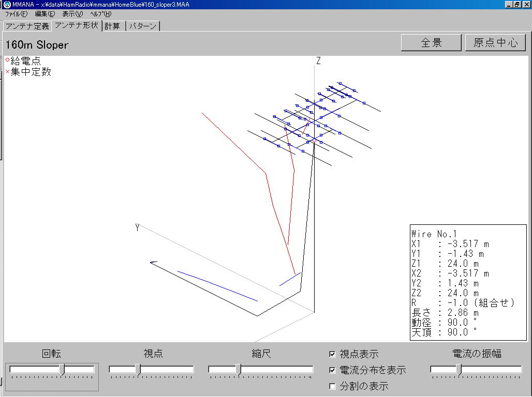Enable the 分割の表示 checkbox
Image resolution: width=532 pixels, height=397 pixels.
click(x=332, y=386)
